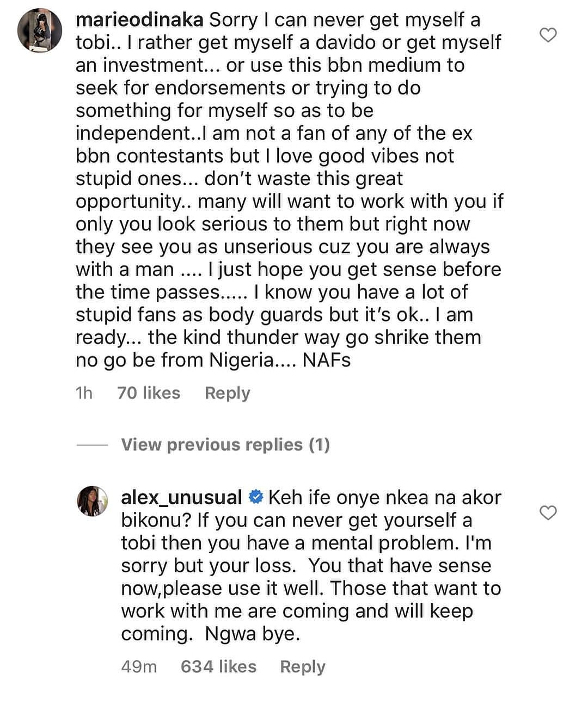Click the dash line before View previous replies
This screenshot has height=703, width=588.
(x=93, y=445)
